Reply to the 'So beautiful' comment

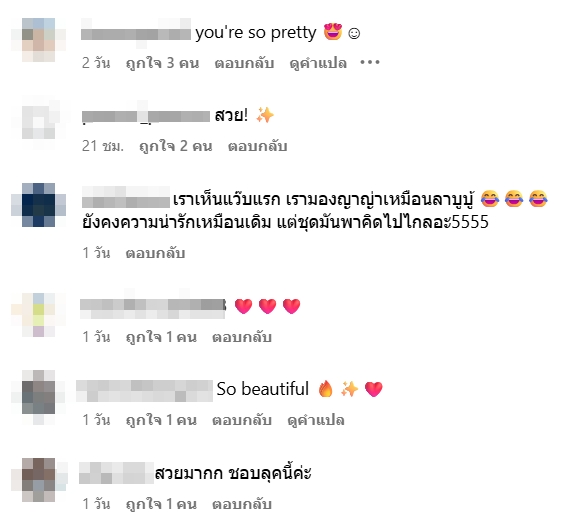coord(242,420)
